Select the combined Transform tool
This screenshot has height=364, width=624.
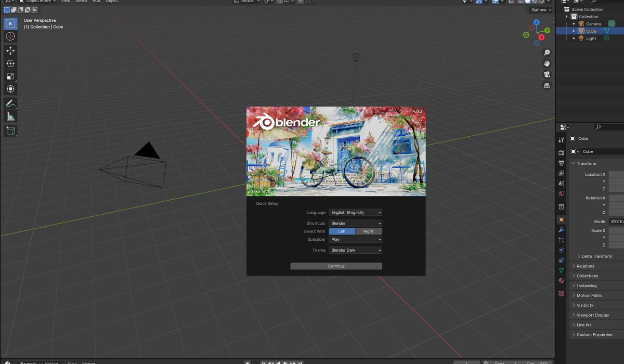click(10, 89)
